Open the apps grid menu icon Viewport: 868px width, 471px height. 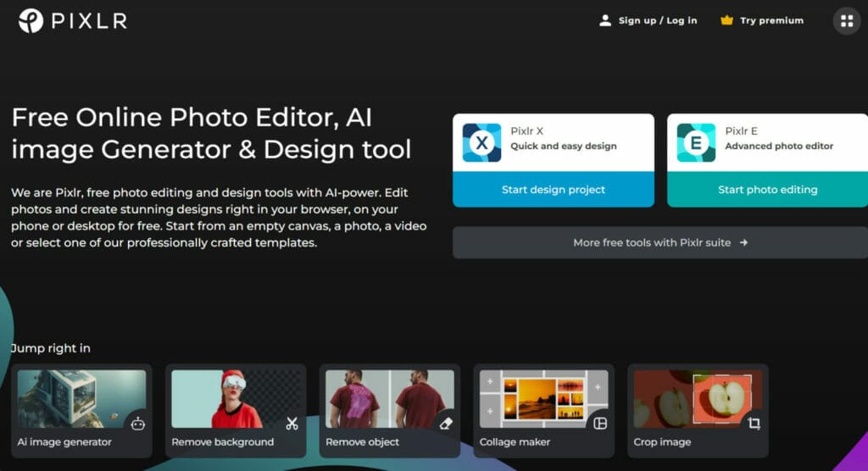point(847,21)
